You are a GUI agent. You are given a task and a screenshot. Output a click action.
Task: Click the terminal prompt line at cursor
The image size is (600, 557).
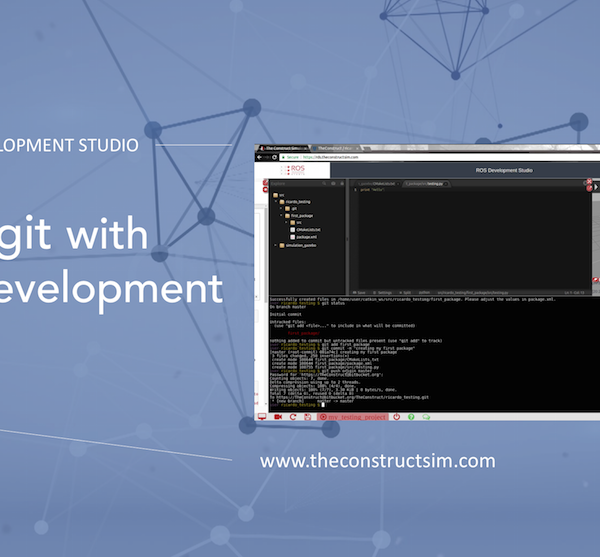(297, 404)
